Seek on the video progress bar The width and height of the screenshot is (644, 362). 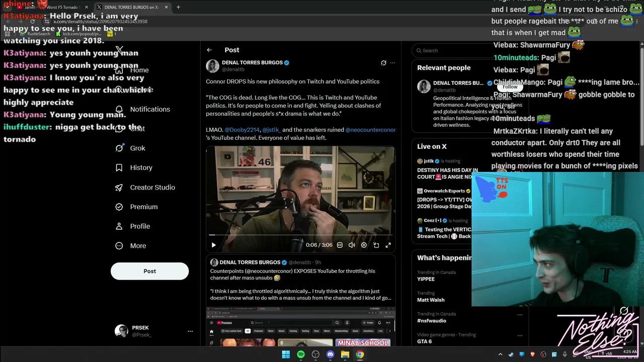pos(300,235)
